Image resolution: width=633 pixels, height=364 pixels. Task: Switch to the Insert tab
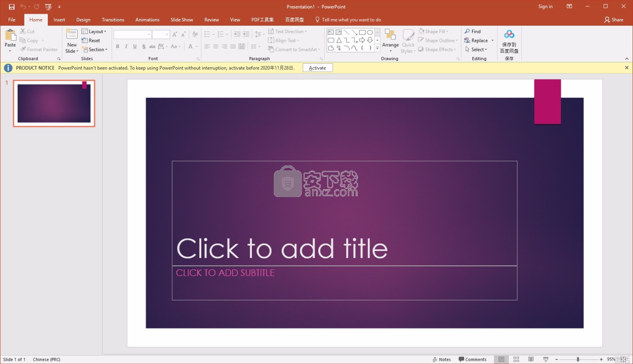click(59, 20)
